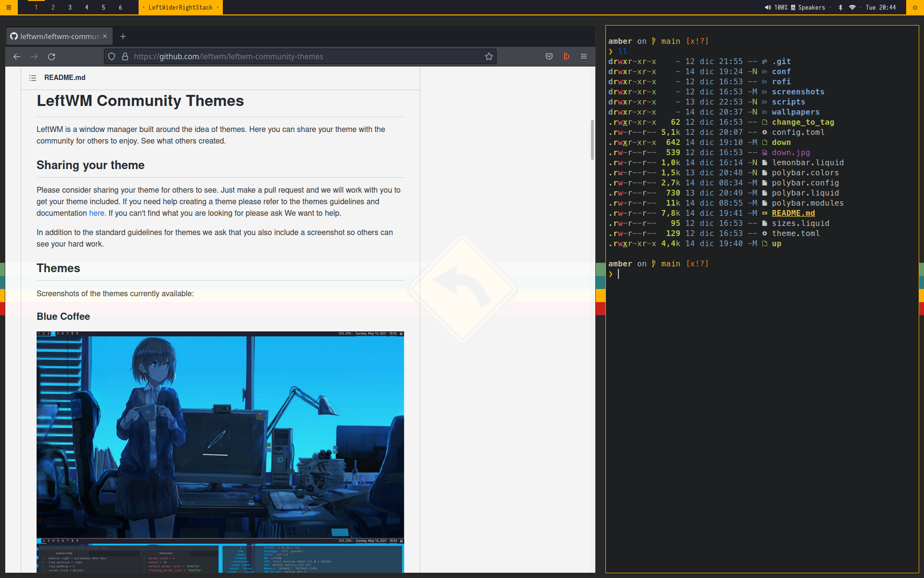Click the power icon in top bar
The height and width of the screenshot is (578, 924).
click(x=915, y=7)
